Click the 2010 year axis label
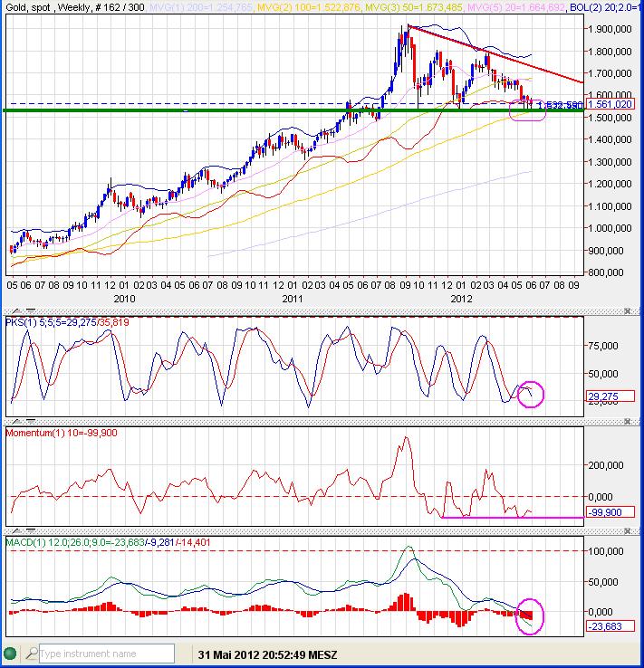644x668 pixels. [x=124, y=299]
